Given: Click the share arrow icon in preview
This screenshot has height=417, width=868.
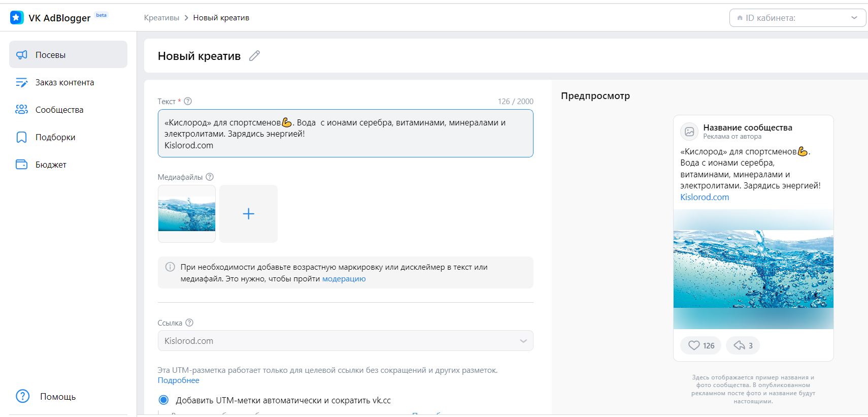Looking at the screenshot, I should coord(739,345).
